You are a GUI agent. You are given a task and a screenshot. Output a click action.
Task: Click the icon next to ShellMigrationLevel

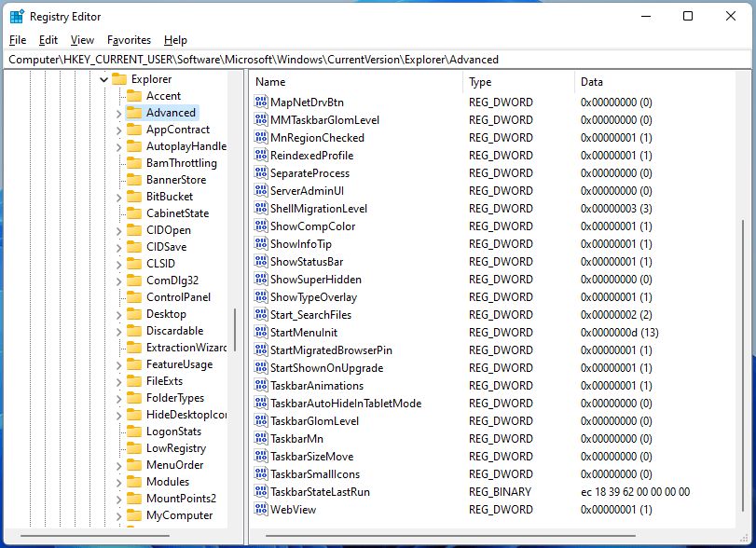coord(261,208)
